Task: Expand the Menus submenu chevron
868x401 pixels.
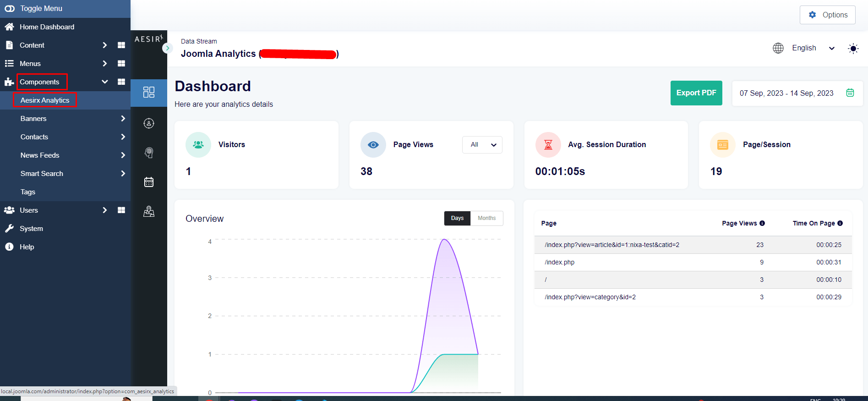Action: 105,63
